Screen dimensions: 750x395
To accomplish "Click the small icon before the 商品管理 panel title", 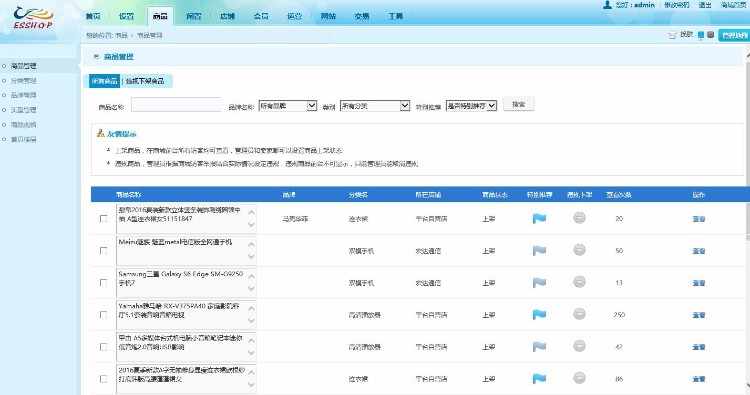I will pyautogui.click(x=97, y=56).
